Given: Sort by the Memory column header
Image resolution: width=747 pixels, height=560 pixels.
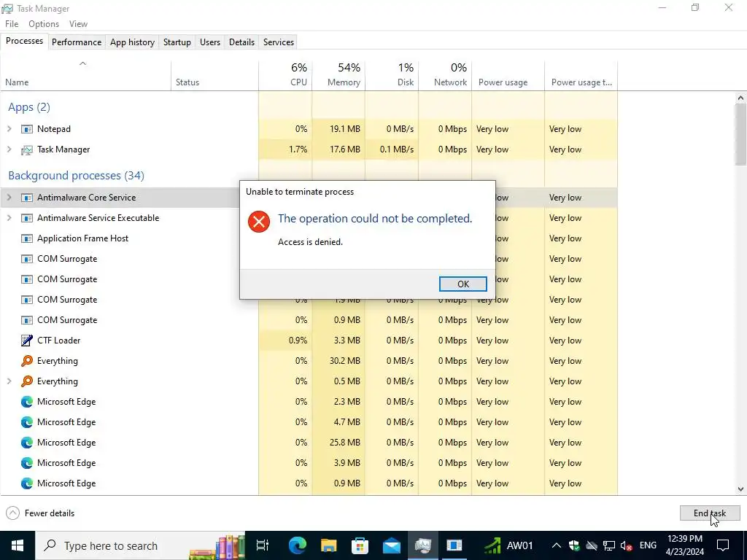Looking at the screenshot, I should [x=338, y=75].
